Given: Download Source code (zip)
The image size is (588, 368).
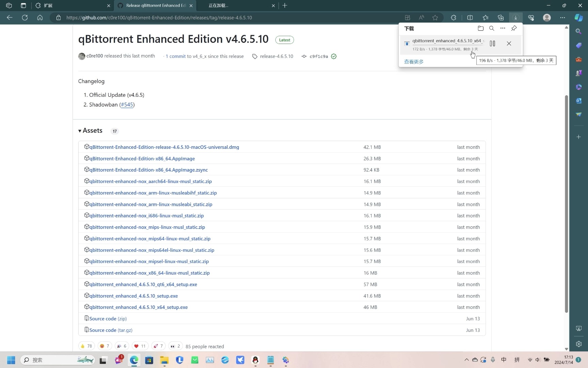Looking at the screenshot, I should click(x=108, y=319).
